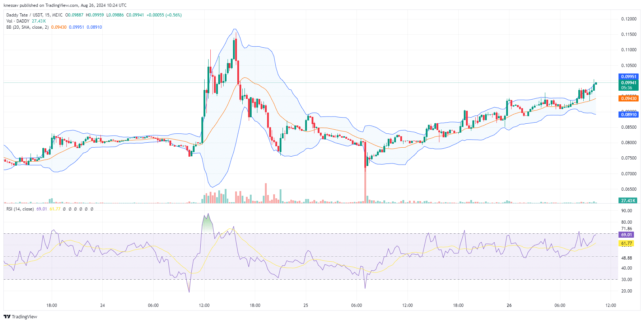Click the 0.08000 price axis label

tap(629, 143)
